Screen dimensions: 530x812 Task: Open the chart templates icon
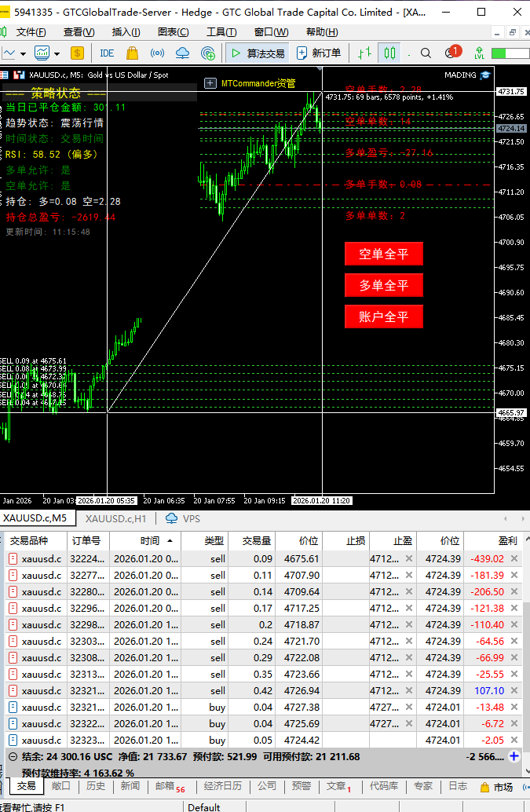coord(42,53)
